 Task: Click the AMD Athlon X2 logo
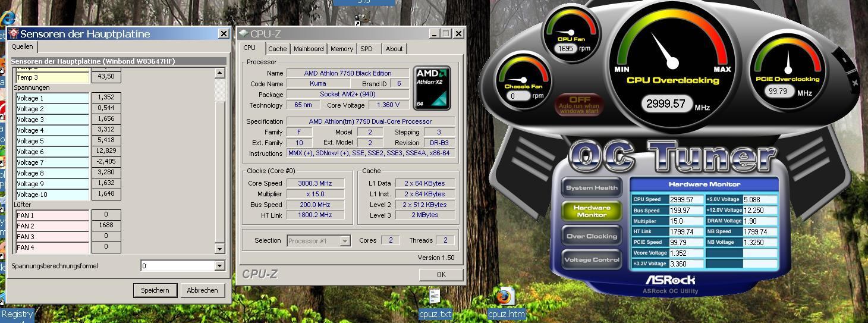click(432, 88)
